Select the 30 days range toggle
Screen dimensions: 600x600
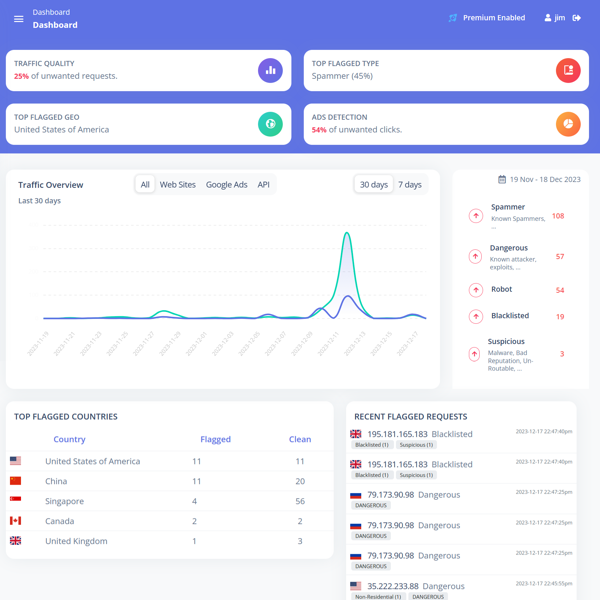(x=374, y=185)
